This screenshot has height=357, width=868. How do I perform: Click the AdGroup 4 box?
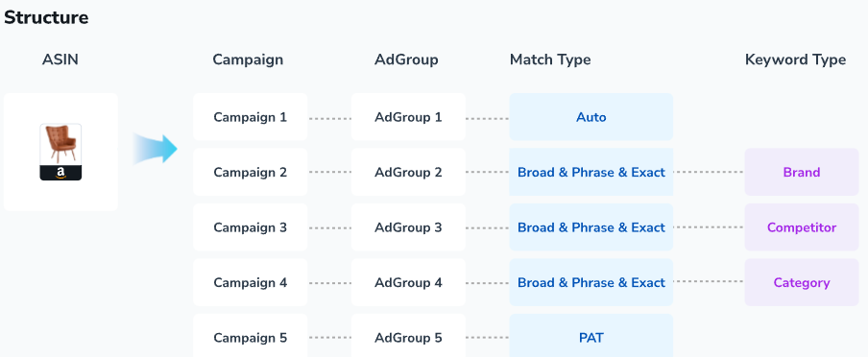coord(408,282)
